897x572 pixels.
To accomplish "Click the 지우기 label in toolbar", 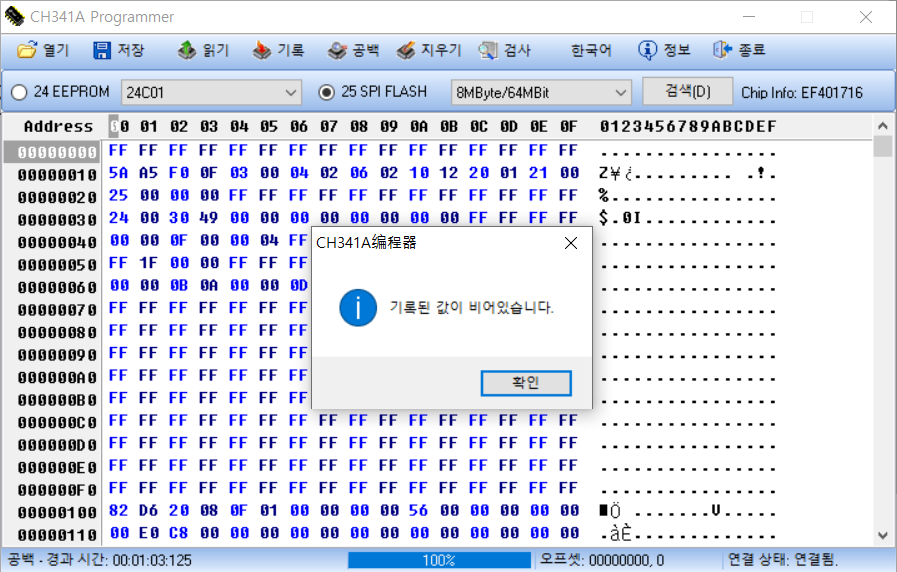I will 441,50.
